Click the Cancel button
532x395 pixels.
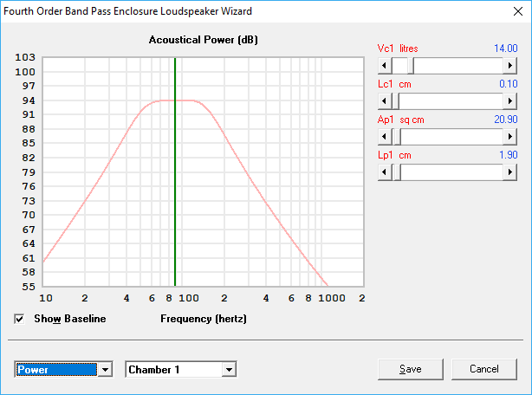pyautogui.click(x=484, y=369)
